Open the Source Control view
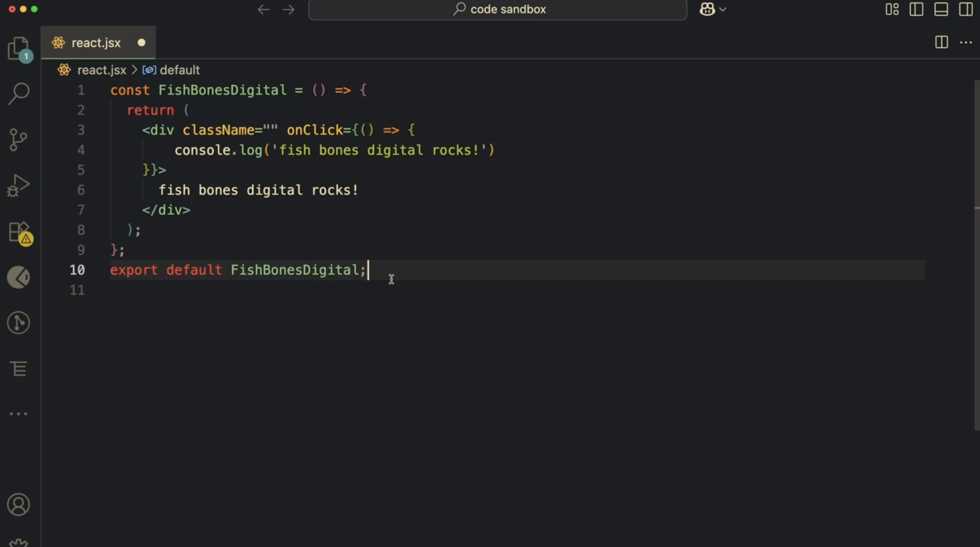Image resolution: width=980 pixels, height=547 pixels. pos(18,139)
